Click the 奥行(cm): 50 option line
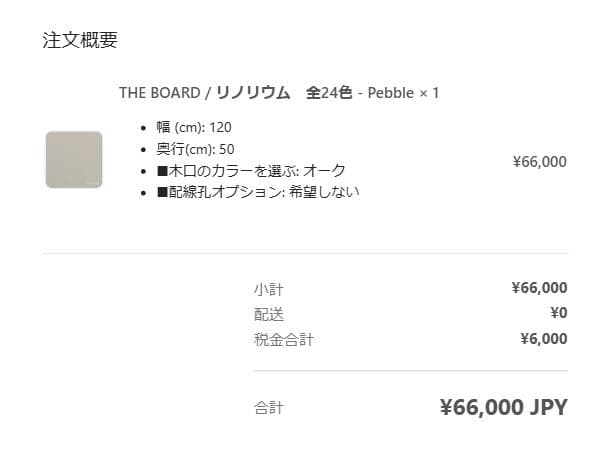 click(x=195, y=149)
